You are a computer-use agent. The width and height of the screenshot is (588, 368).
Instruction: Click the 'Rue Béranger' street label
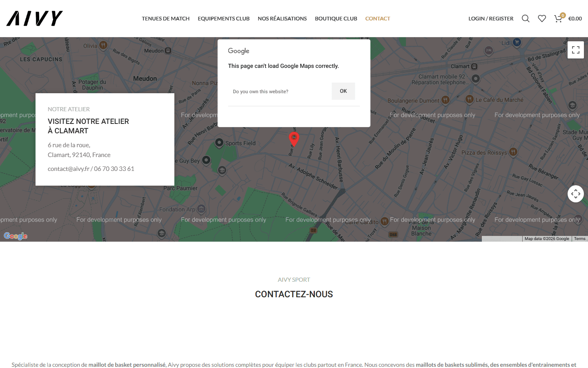(x=543, y=171)
